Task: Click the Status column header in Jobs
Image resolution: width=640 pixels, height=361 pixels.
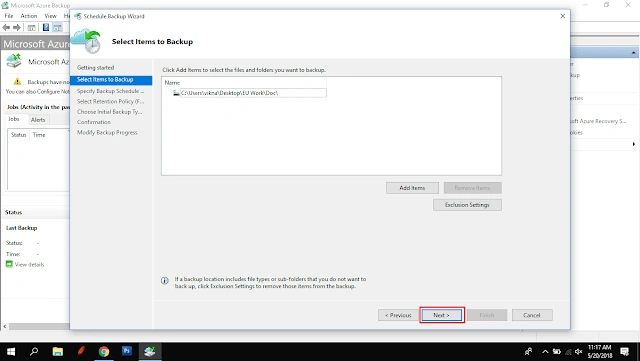Action: click(x=18, y=135)
